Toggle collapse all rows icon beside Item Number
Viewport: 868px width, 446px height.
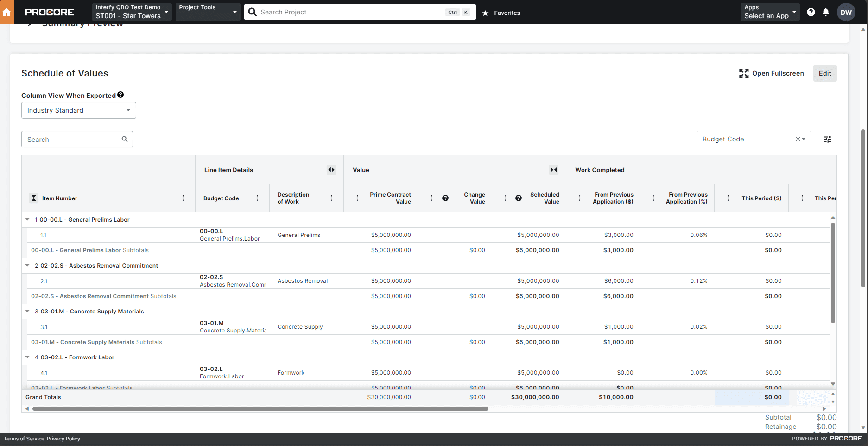[34, 198]
